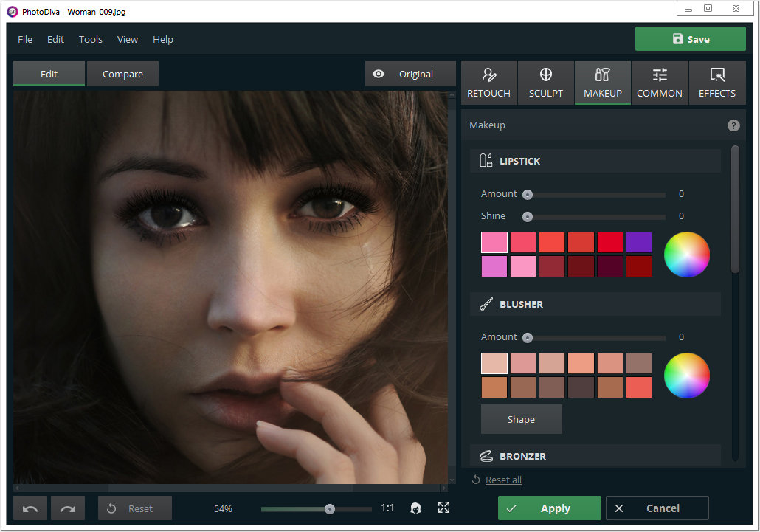Screen dimensions: 760x532
Task: Expand the Bronzer section header
Action: point(595,456)
